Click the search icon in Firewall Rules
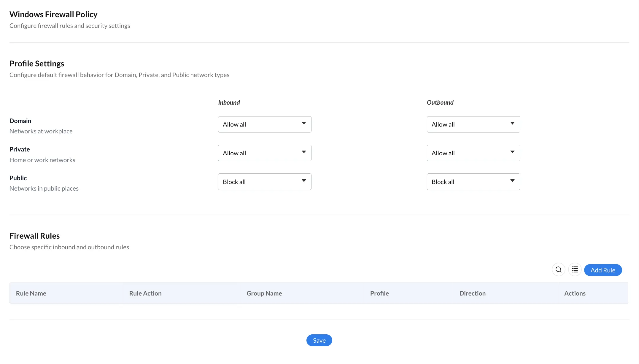The image size is (639, 364). [x=558, y=270]
